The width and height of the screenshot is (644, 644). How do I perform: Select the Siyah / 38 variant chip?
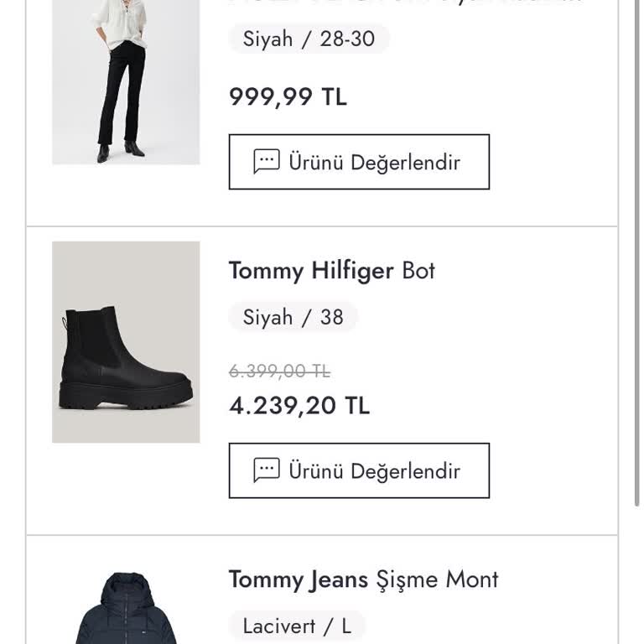pyautogui.click(x=293, y=317)
